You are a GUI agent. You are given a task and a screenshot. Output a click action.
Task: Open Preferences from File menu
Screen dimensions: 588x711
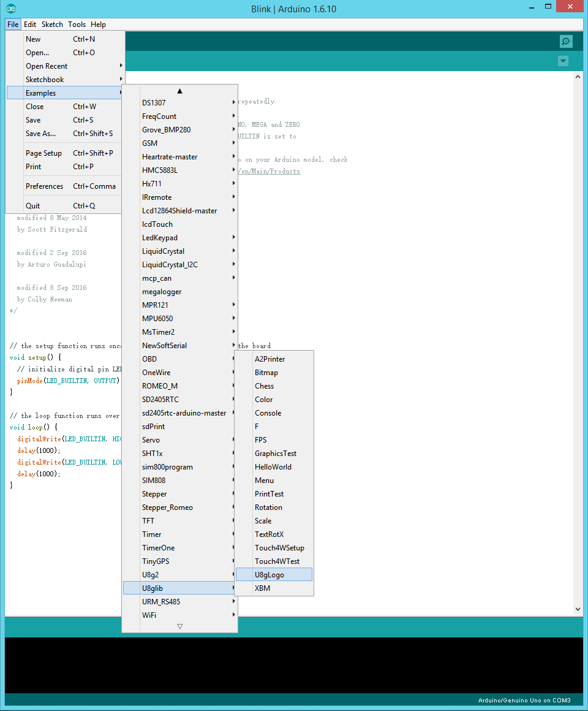pos(64,186)
